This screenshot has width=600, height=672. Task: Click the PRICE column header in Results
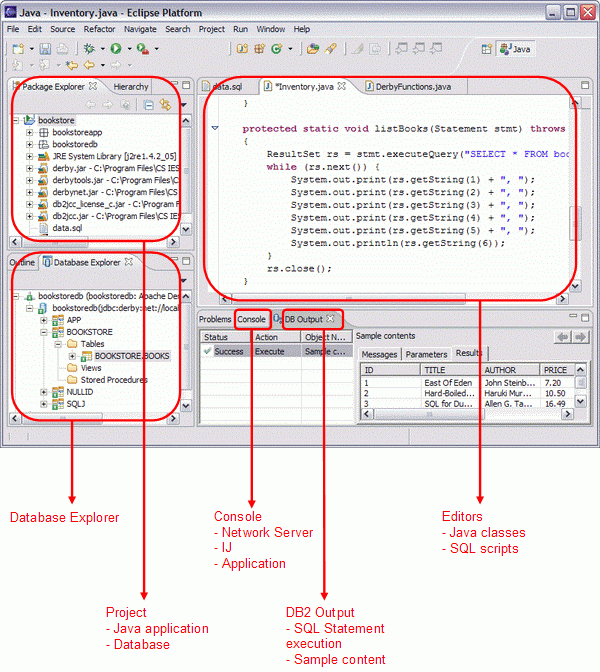557,370
